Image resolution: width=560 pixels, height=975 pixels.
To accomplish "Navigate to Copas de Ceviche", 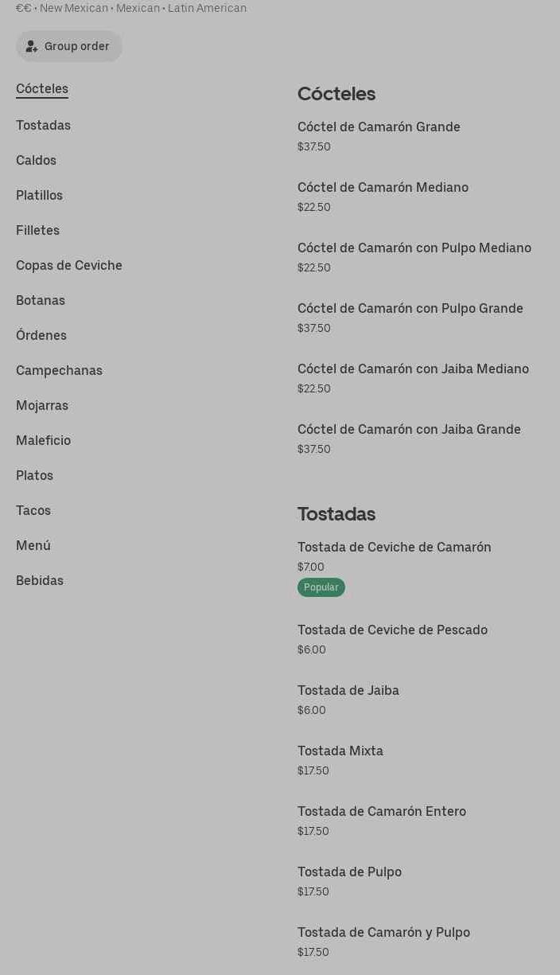I will click(x=69, y=265).
